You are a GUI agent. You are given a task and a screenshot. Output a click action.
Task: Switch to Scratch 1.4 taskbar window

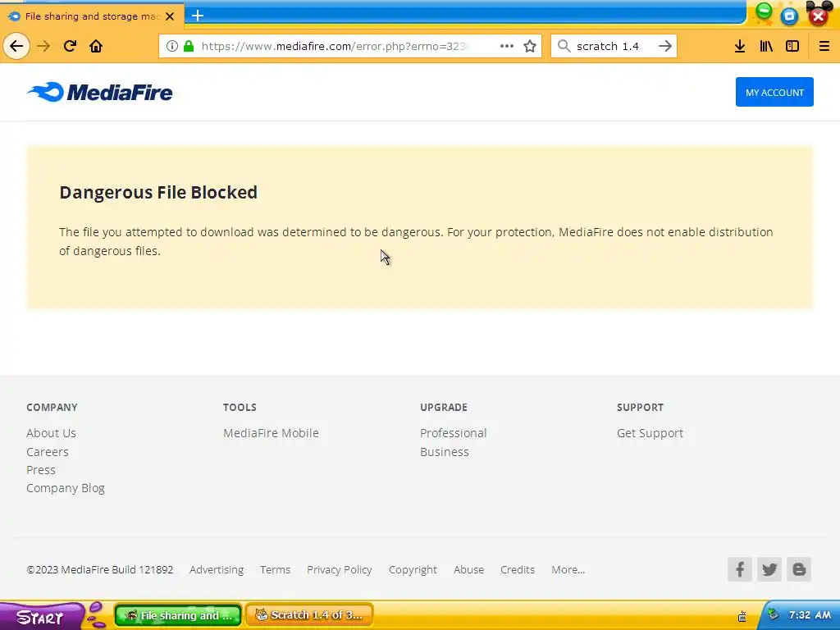pyautogui.click(x=309, y=615)
